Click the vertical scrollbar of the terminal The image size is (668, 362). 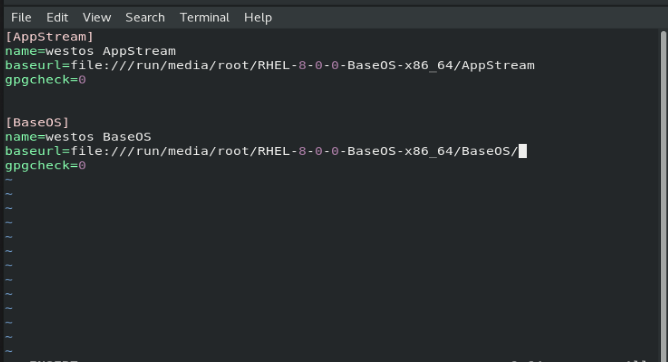663,196
